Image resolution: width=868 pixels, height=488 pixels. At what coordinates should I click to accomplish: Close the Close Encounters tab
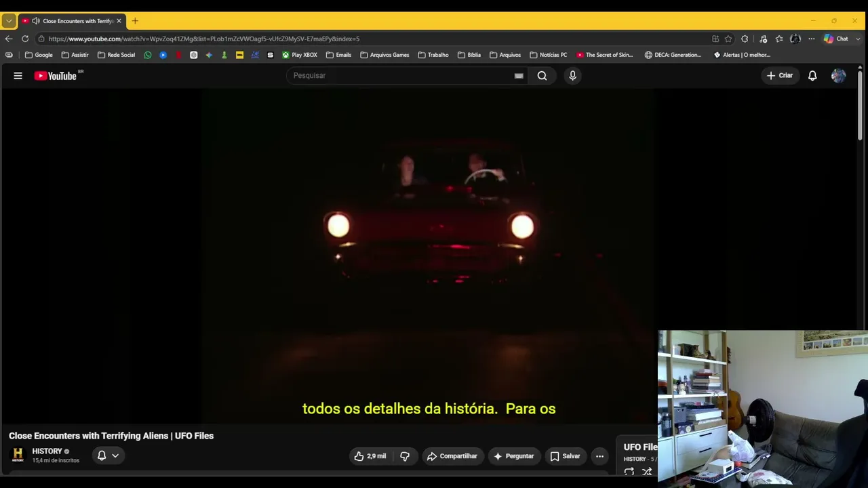[x=119, y=21]
